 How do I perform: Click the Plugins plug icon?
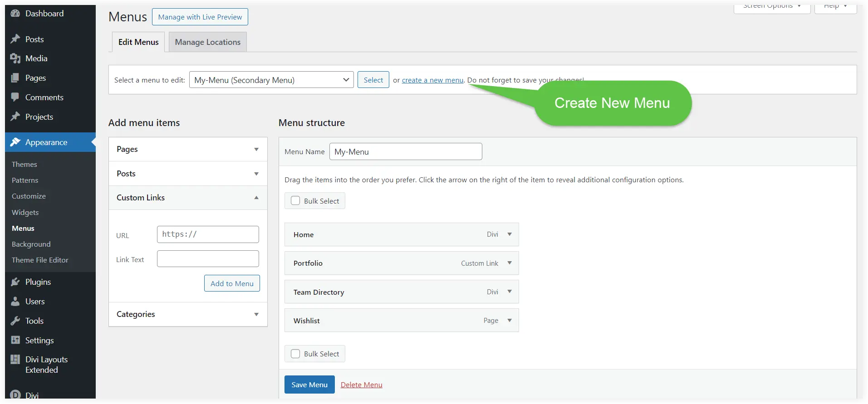click(x=15, y=282)
